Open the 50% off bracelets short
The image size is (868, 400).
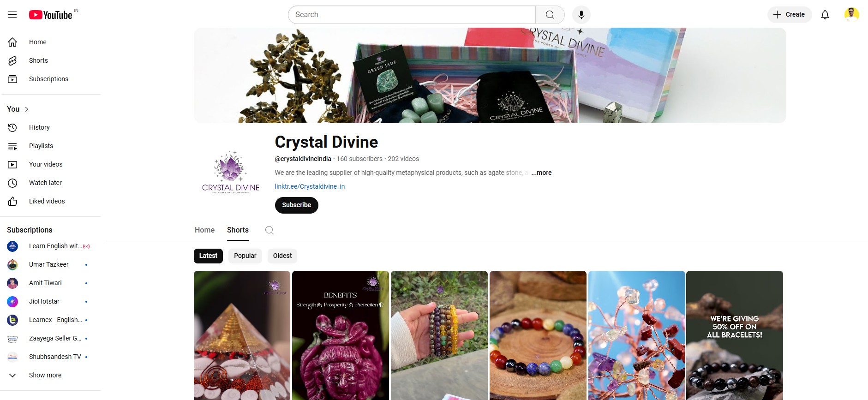pos(735,335)
